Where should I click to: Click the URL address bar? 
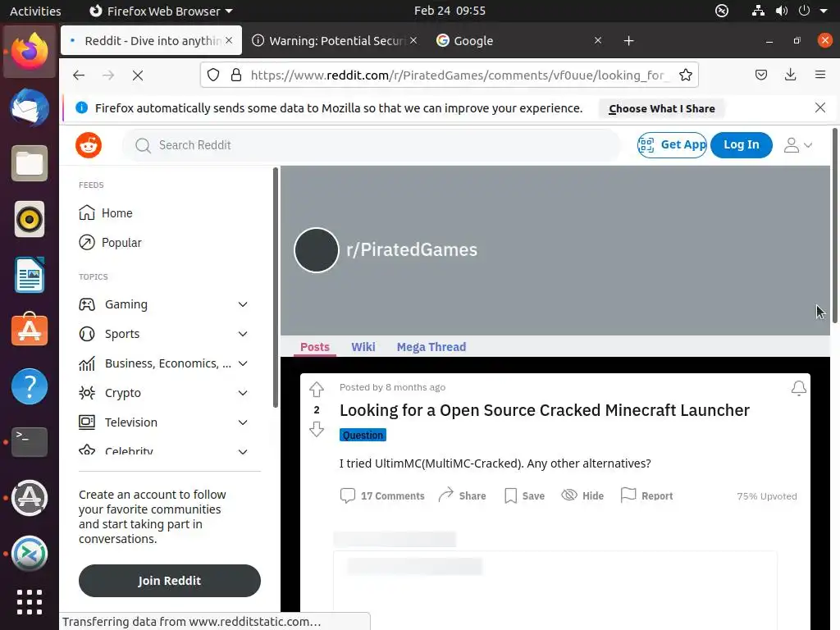458,75
